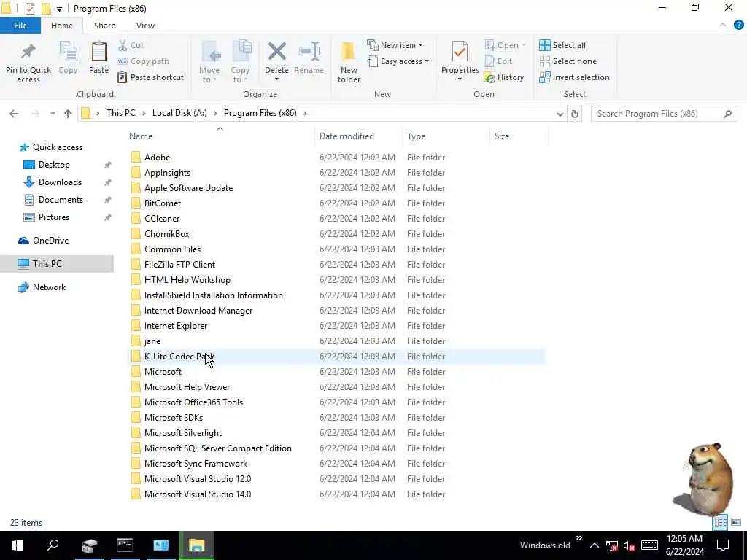Viewport: 747px width, 560px height.
Task: Open taskbar Search magnifier
Action: pyautogui.click(x=53, y=545)
